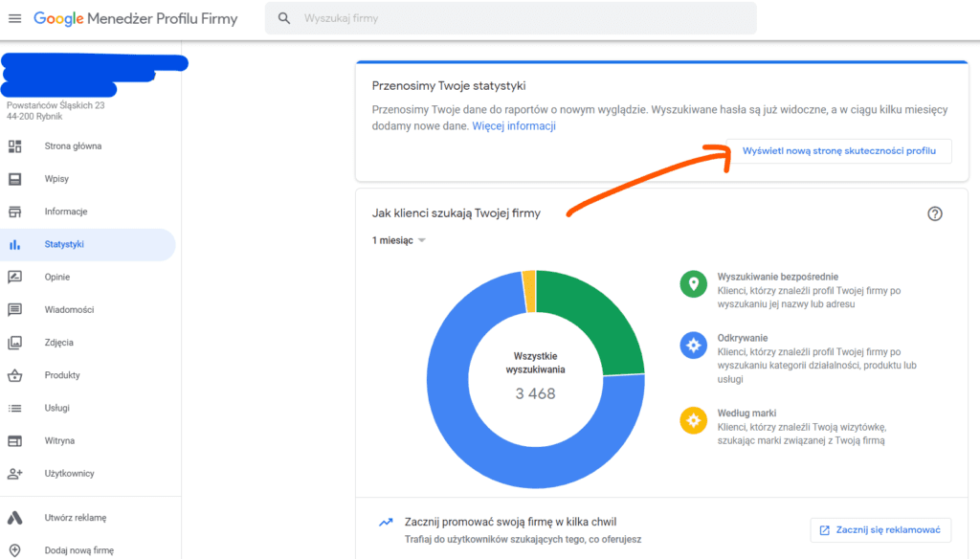Click the Wszystkie wyszukiwania chart label
Screen dimensions: 980x559
pos(536,363)
